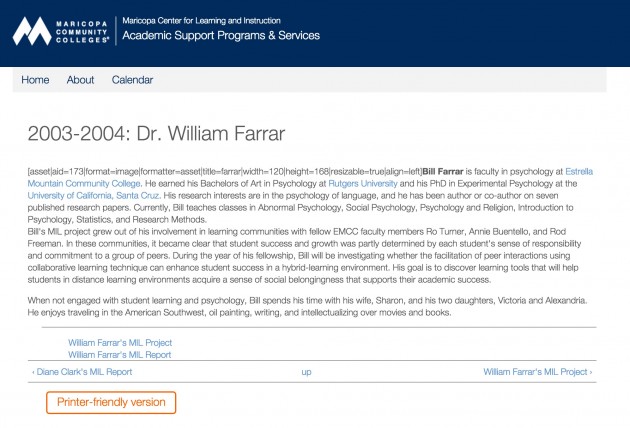Click the broken asset image placeholder text

coord(225,172)
